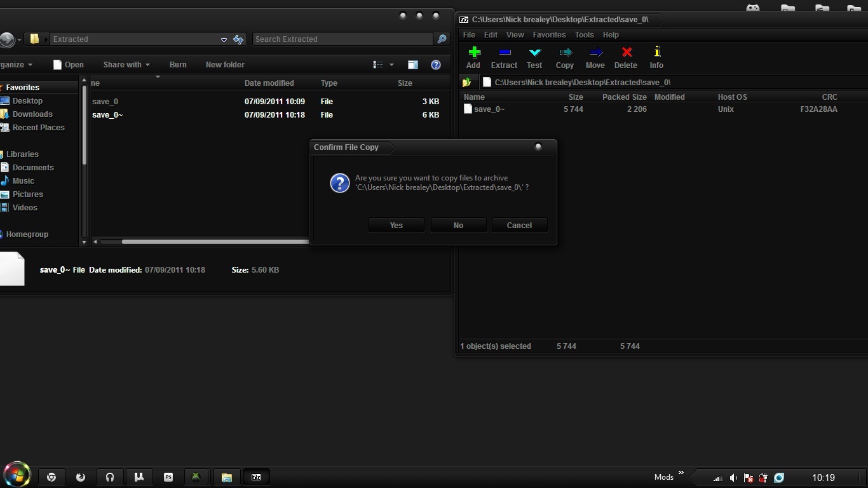Expand the address bar history dropdown
Screen dimensions: 868x488
[224, 39]
